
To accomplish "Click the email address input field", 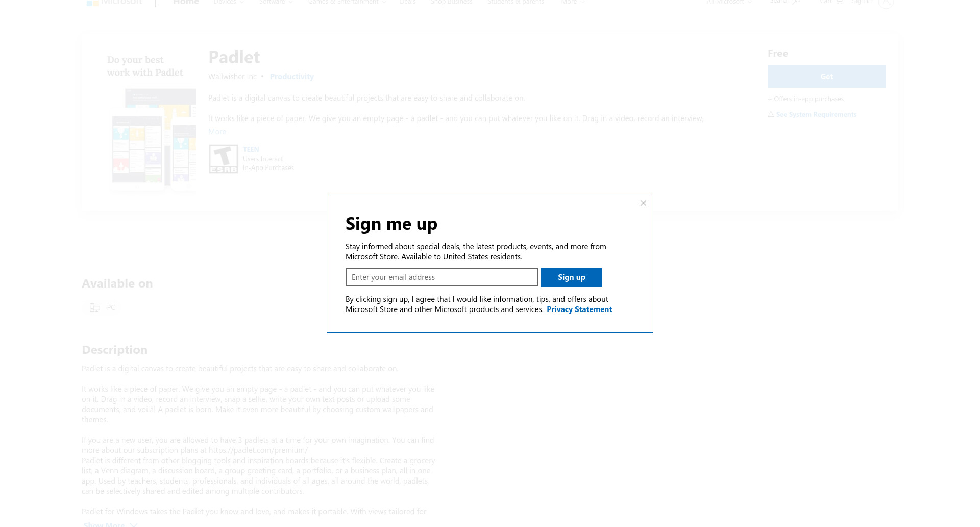I will (442, 277).
